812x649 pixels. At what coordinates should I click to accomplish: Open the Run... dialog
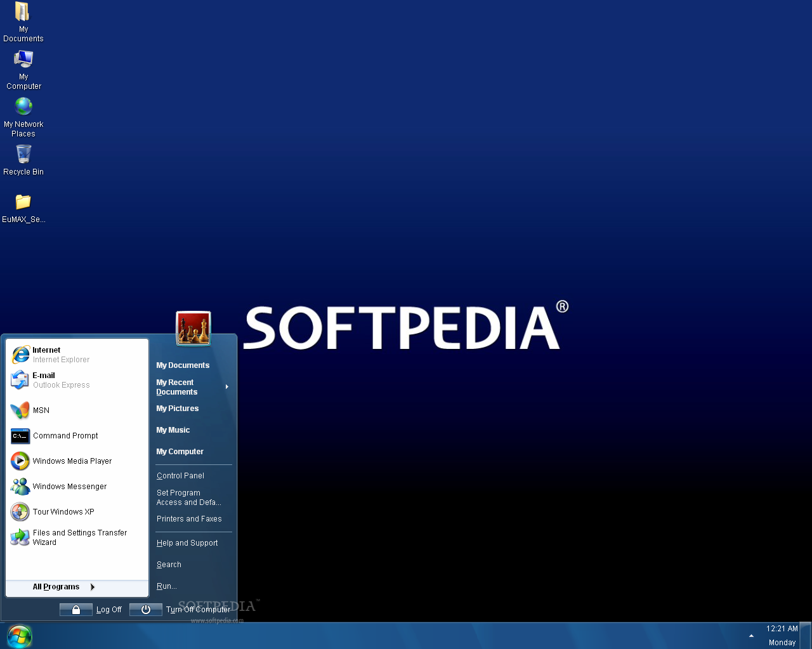[x=167, y=586]
